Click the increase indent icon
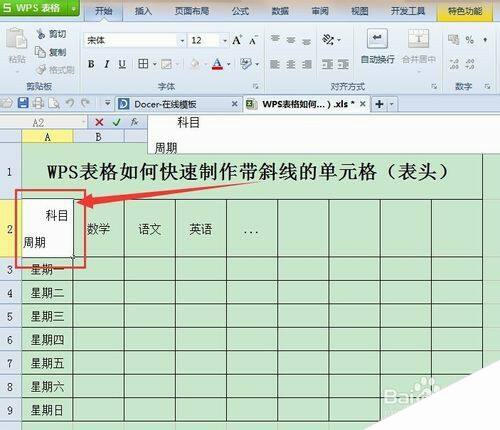The width and height of the screenshot is (500, 430). [x=343, y=64]
